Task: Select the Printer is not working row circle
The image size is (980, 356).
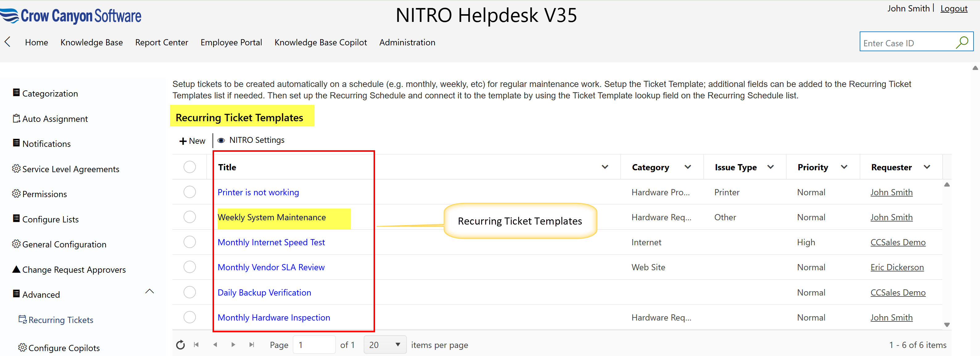Action: click(189, 192)
